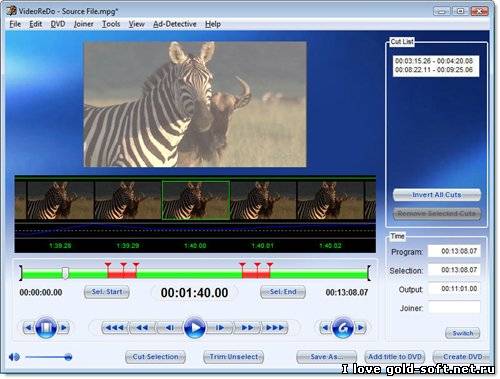Step one frame forward
Screen dimensions: 500x379
219,328
